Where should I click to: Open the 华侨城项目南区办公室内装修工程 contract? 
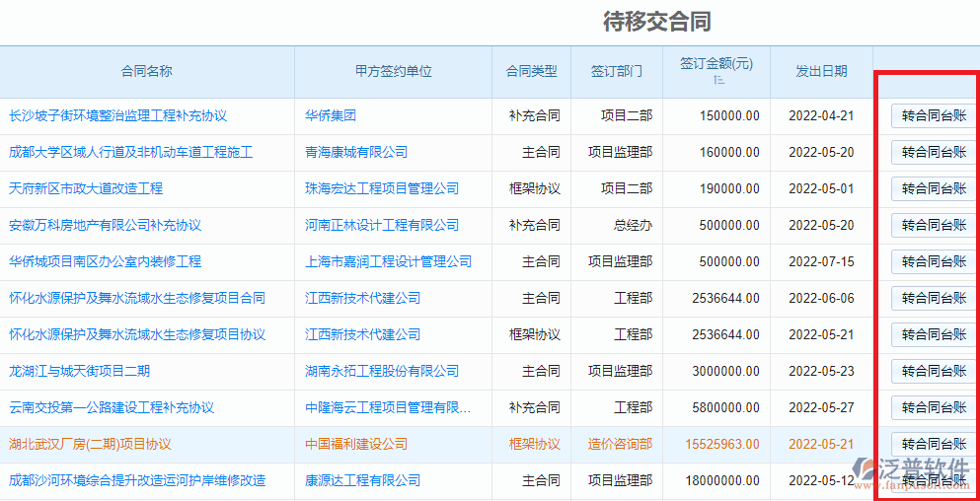coord(105,261)
